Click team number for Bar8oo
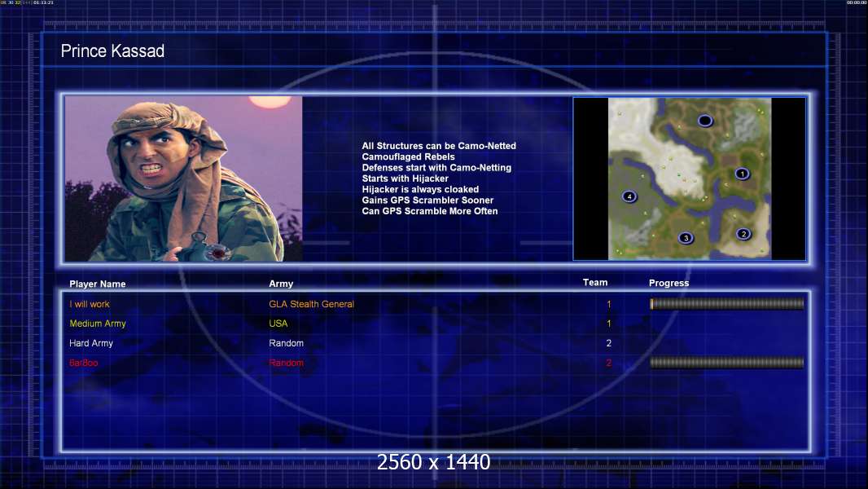Screen dimensions: 868x489 609,363
